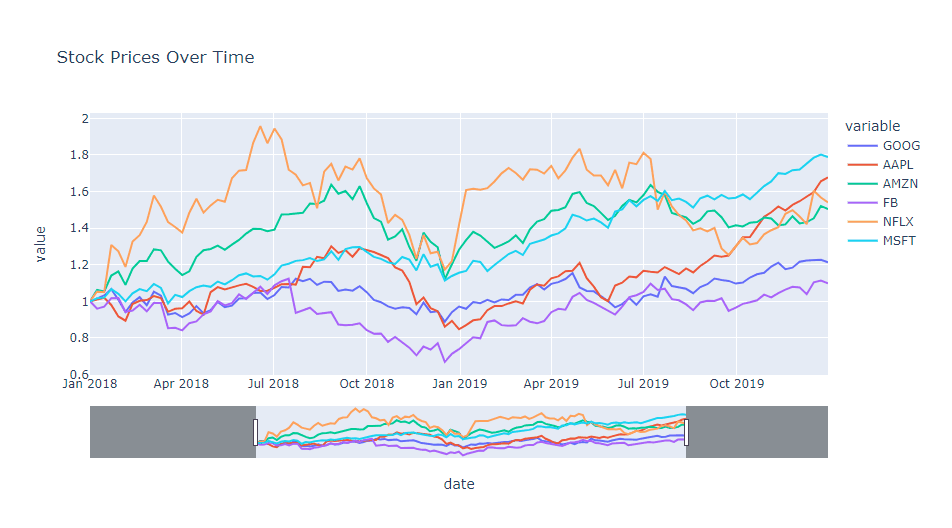Click the selected window in the range slider preview
This screenshot has width=952, height=528.
(x=470, y=432)
